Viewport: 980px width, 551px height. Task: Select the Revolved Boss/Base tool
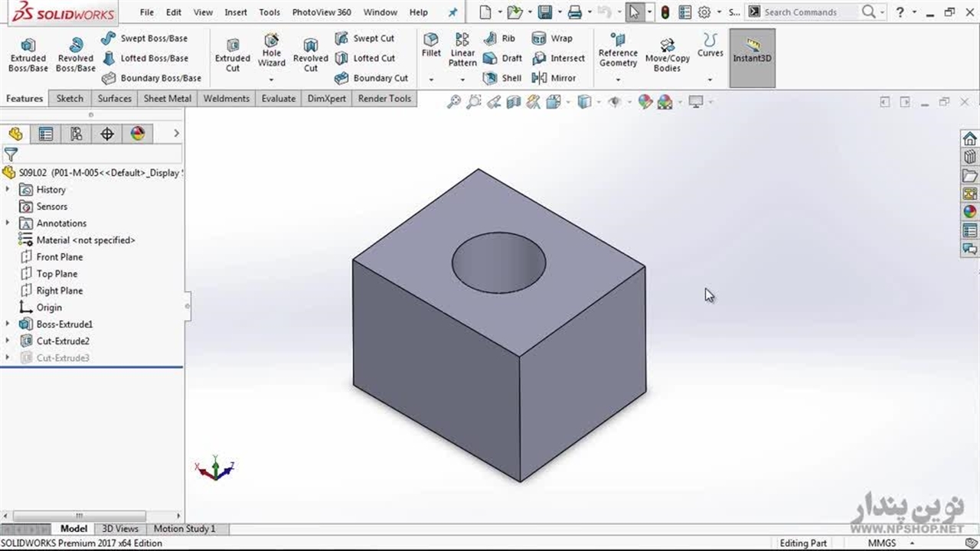75,54
